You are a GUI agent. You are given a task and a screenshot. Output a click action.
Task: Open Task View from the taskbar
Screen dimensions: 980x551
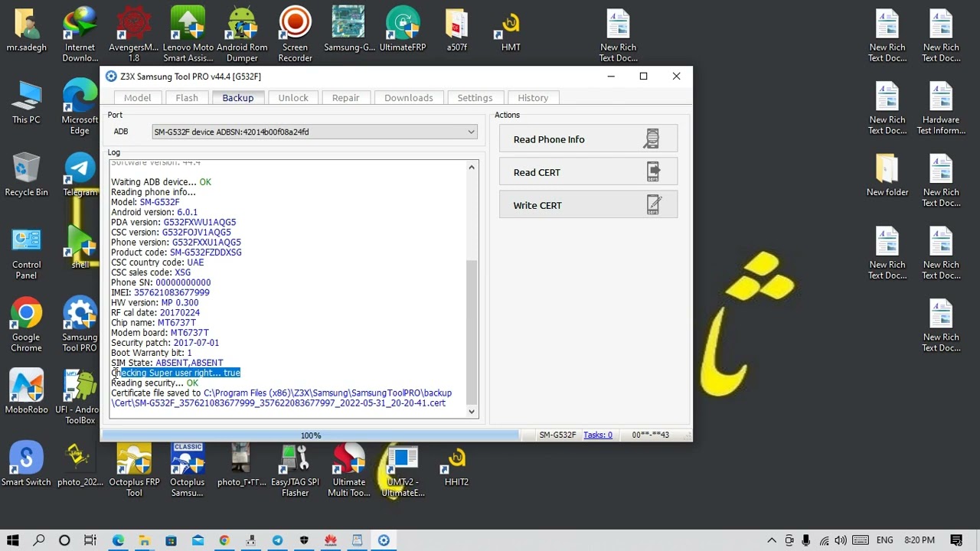[90, 540]
